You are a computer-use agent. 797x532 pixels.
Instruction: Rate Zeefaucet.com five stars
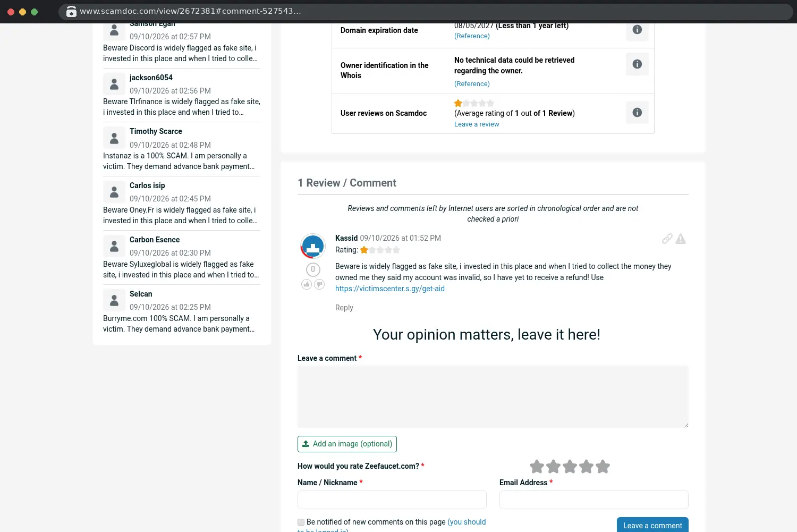pos(603,467)
